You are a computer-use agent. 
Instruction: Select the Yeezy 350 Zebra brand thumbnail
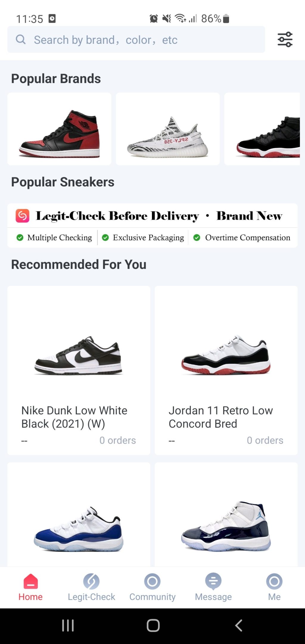tap(168, 129)
